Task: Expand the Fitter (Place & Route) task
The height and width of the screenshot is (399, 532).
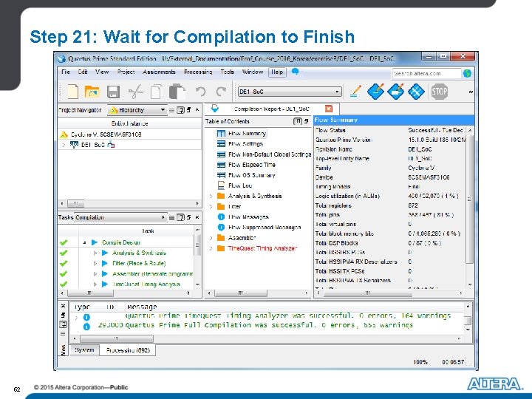Action: point(95,263)
